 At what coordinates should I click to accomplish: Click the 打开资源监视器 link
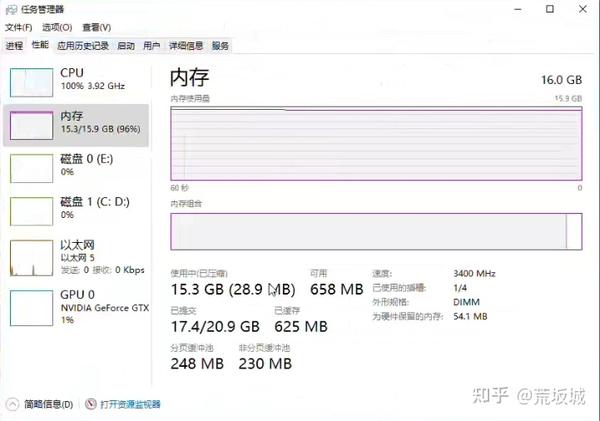pos(130,404)
